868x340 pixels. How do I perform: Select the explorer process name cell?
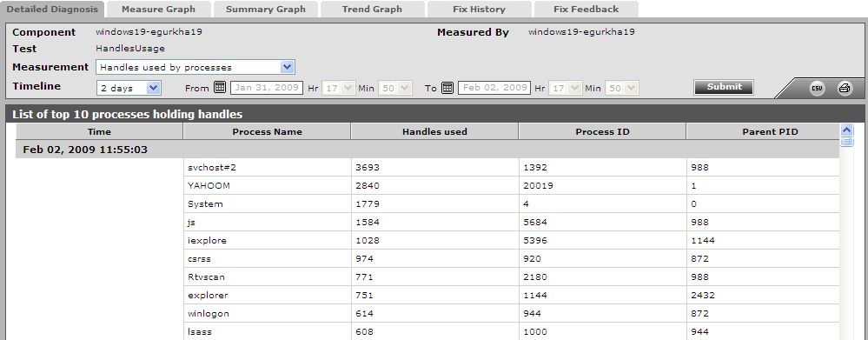tap(268, 295)
